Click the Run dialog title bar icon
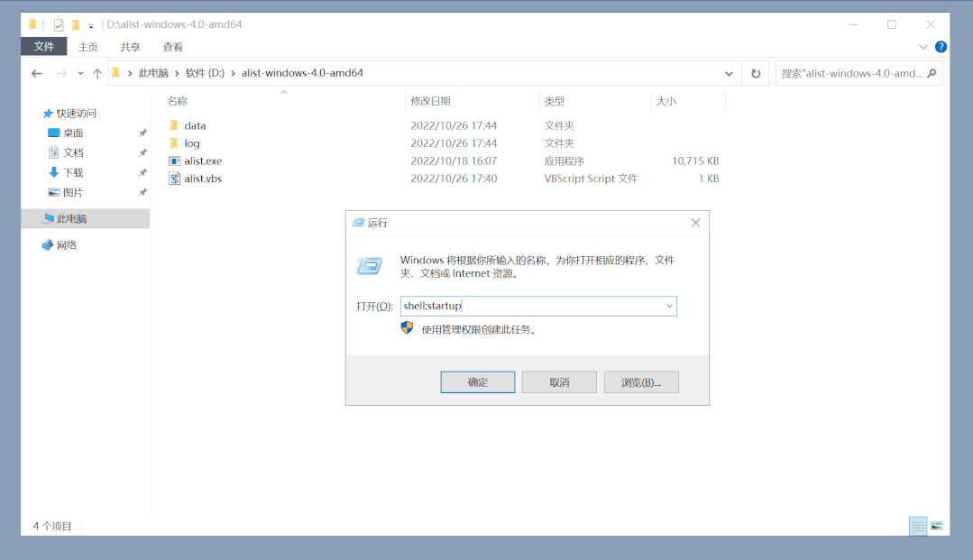This screenshot has height=560, width=973. 358,223
